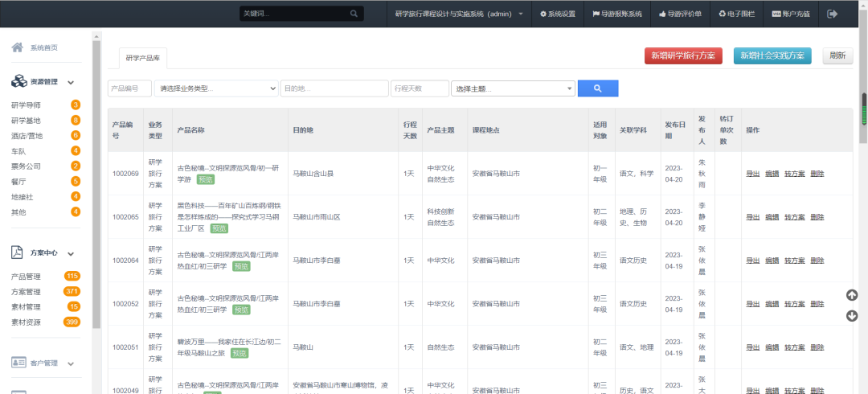Collapse the 方案中心 section chevron
This screenshot has height=394, width=868.
point(71,254)
